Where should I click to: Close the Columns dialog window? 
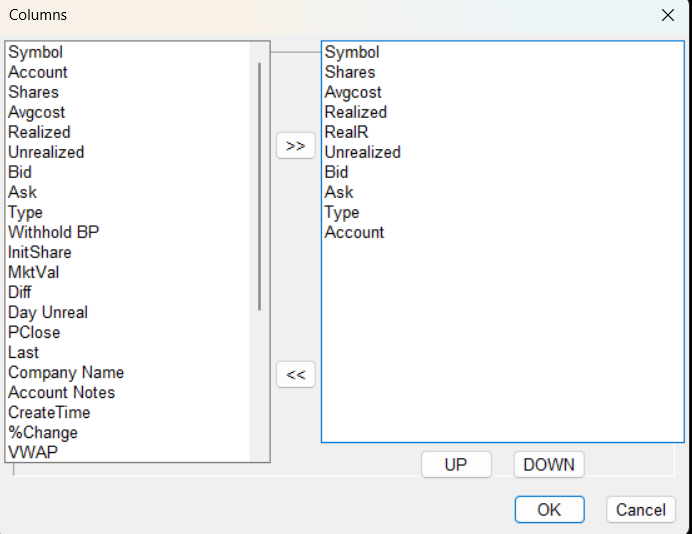point(668,15)
